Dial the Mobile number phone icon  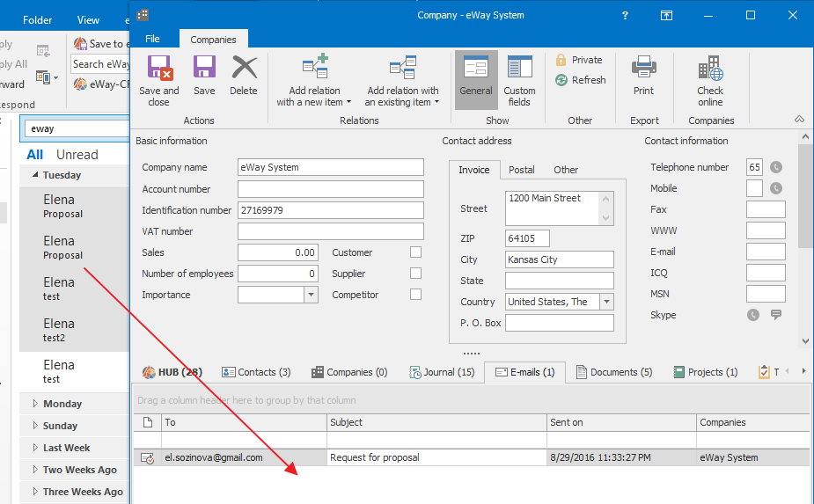775,188
